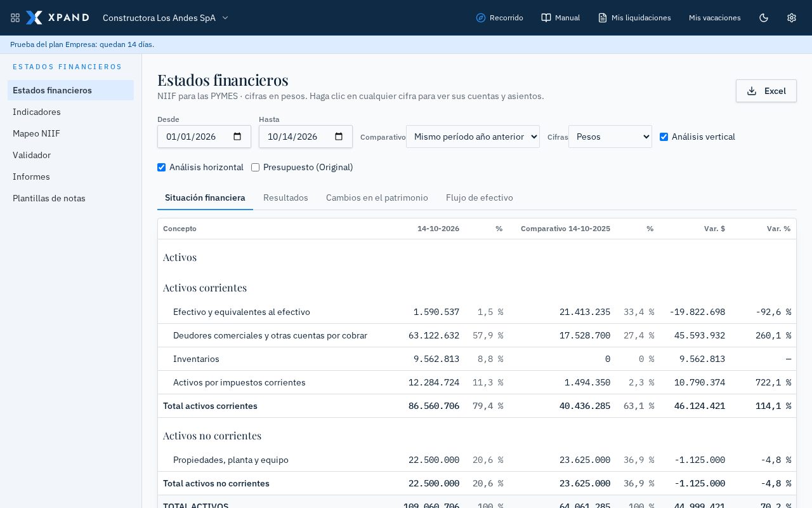
Task: Open the apps grid icon
Action: click(15, 18)
